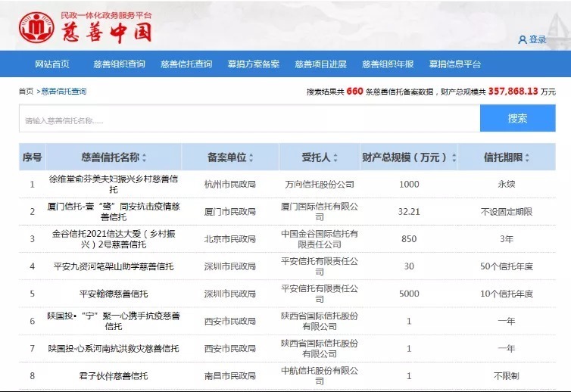Click the user icon beside 登录

(523, 39)
